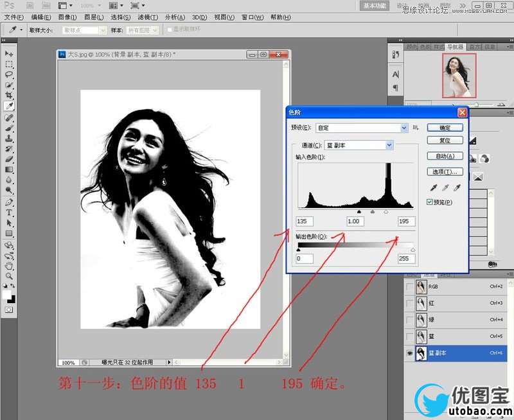Select the Horizontal Type tool
Image resolution: width=514 pixels, height=420 pixels.
point(9,213)
